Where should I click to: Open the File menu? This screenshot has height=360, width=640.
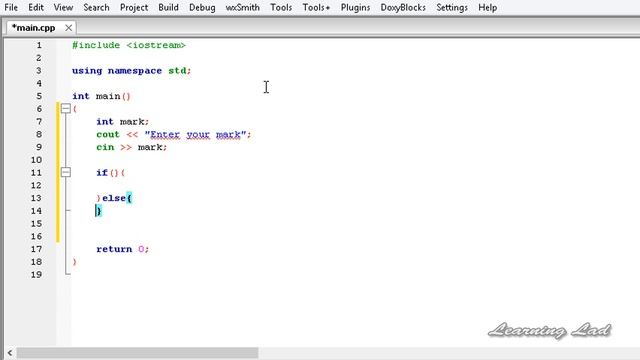click(11, 7)
